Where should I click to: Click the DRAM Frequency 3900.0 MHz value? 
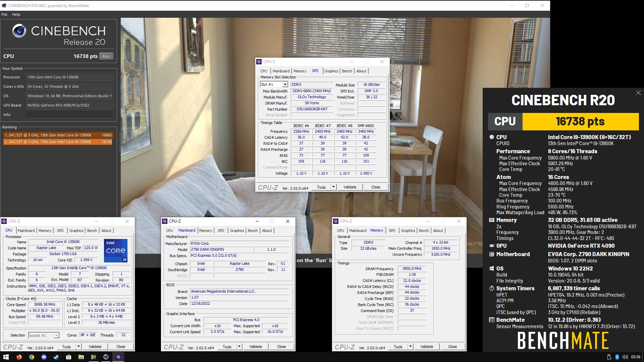tap(412, 268)
